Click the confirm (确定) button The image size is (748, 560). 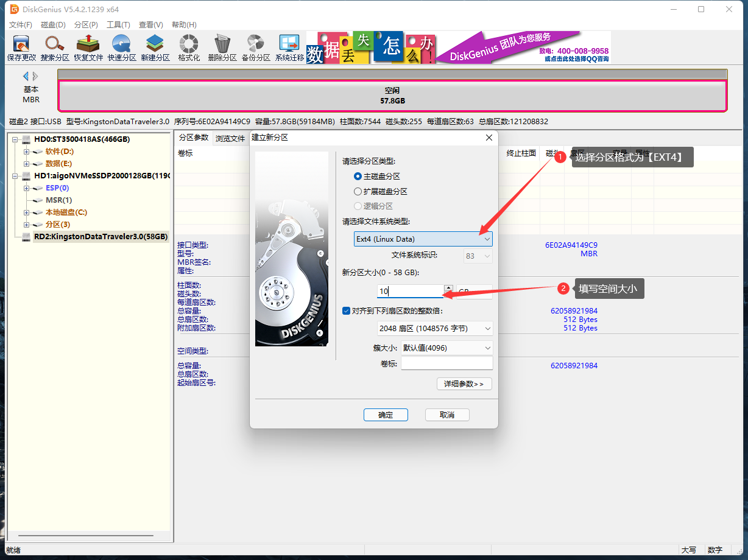[x=386, y=415]
